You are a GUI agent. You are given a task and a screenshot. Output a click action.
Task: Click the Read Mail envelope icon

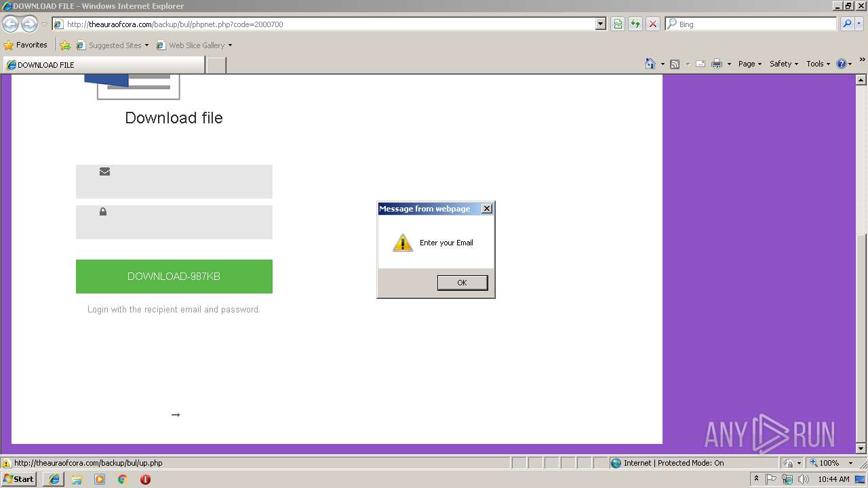(x=701, y=64)
